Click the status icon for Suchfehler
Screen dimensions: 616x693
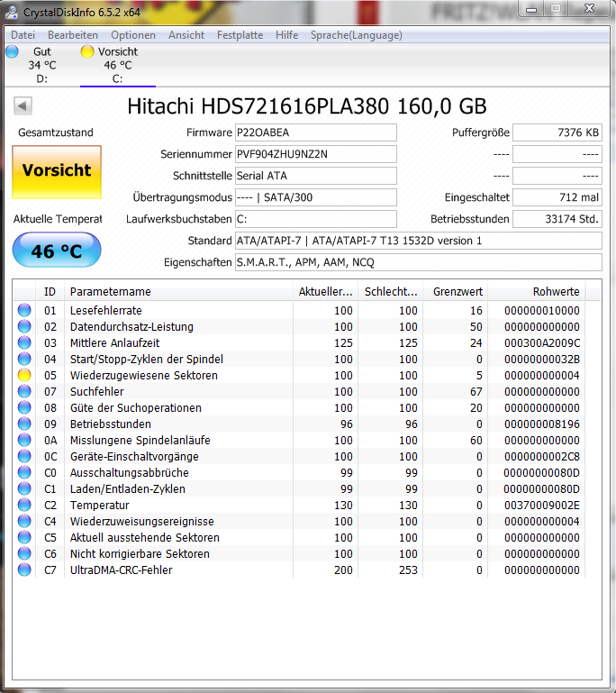tap(24, 392)
